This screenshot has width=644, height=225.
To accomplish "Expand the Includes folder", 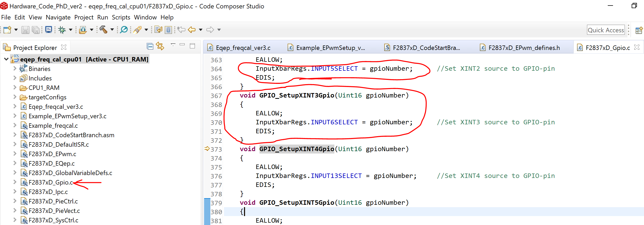I will (x=15, y=78).
